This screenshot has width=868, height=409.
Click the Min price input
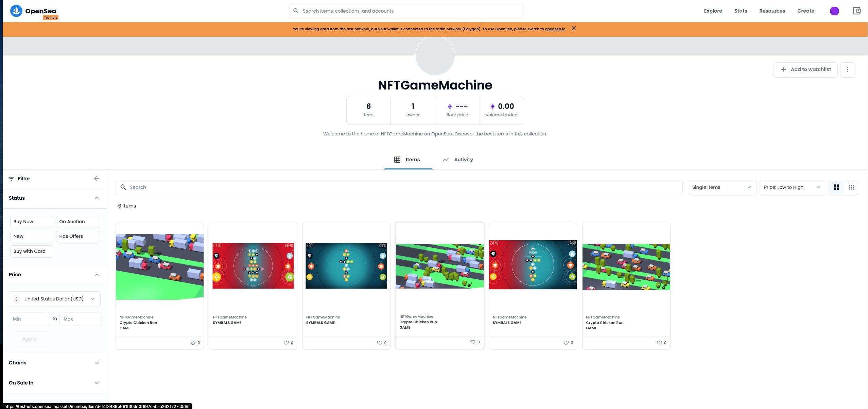tap(29, 319)
